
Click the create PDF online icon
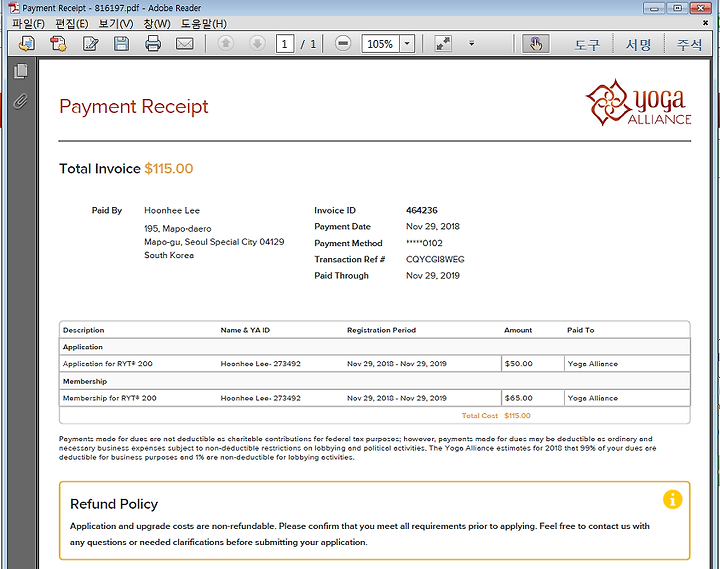click(27, 44)
